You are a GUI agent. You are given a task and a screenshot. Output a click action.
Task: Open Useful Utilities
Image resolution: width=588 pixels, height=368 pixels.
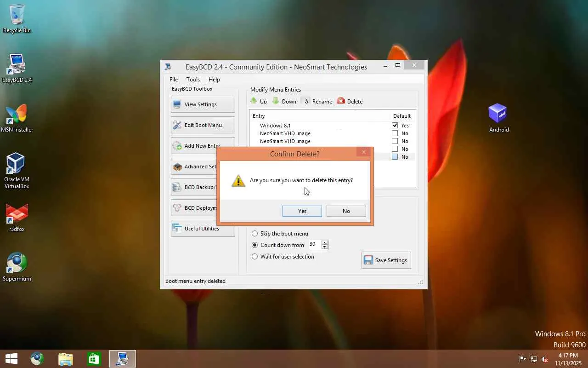[203, 229]
